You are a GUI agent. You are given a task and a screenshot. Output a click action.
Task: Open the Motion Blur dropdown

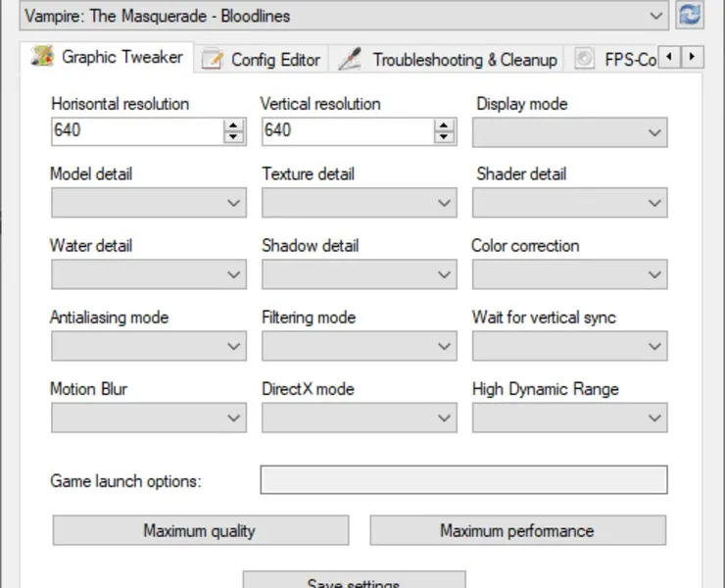(x=149, y=417)
